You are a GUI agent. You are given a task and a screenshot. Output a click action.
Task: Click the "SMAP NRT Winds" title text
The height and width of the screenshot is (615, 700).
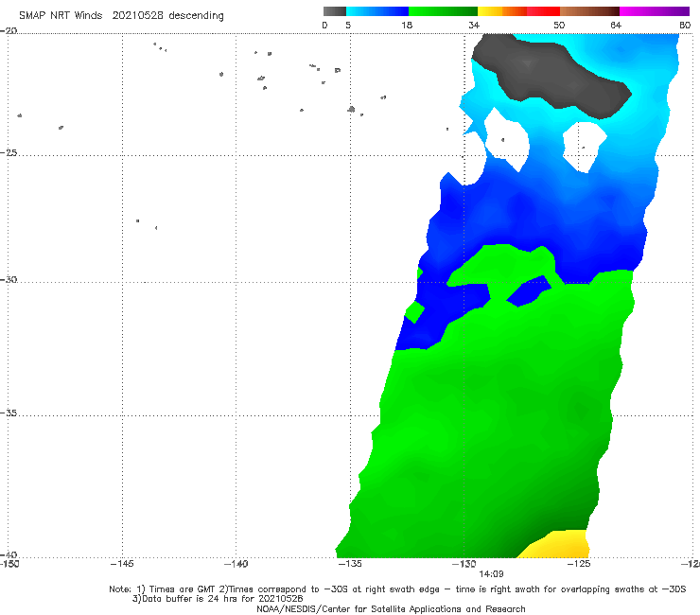coord(61,16)
